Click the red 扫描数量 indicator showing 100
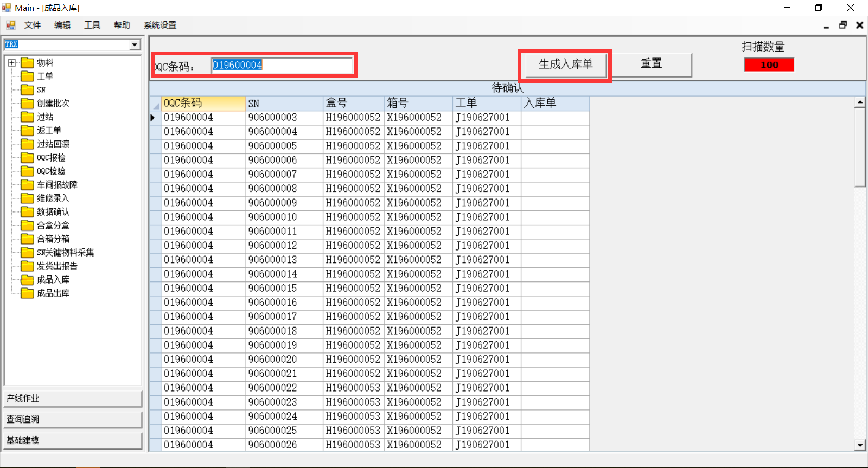868x468 pixels. click(769, 65)
